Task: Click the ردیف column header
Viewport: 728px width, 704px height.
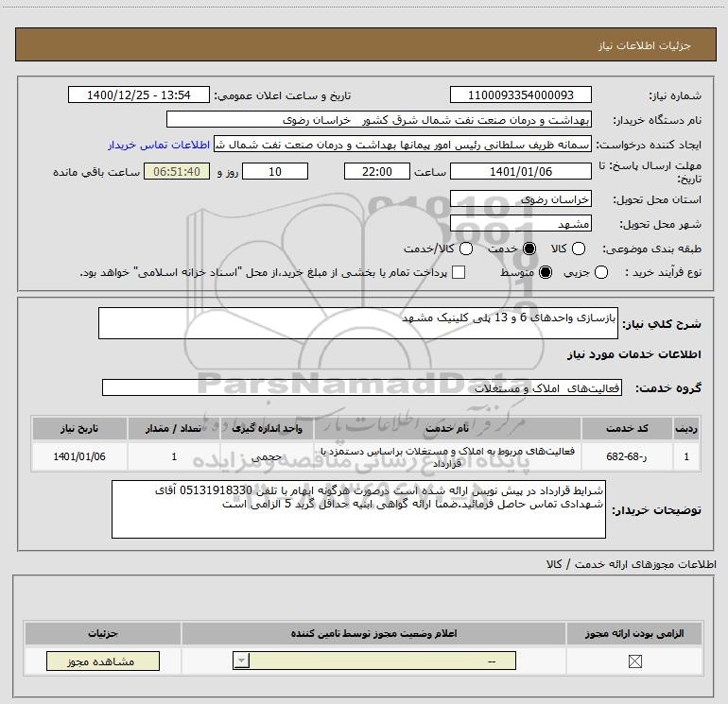Action: (x=686, y=428)
